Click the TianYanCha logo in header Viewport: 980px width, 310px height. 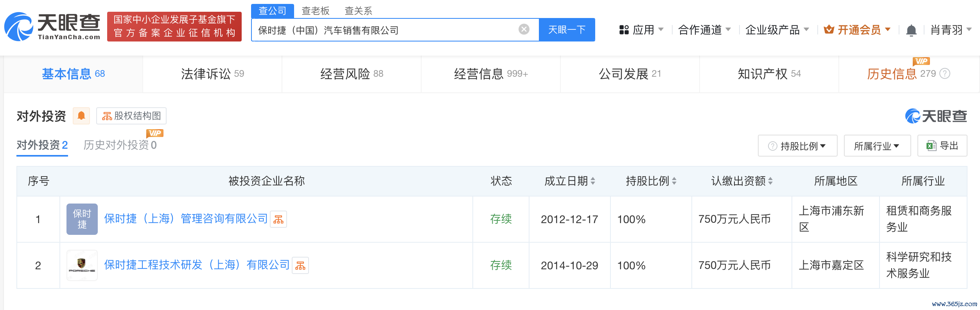point(52,26)
